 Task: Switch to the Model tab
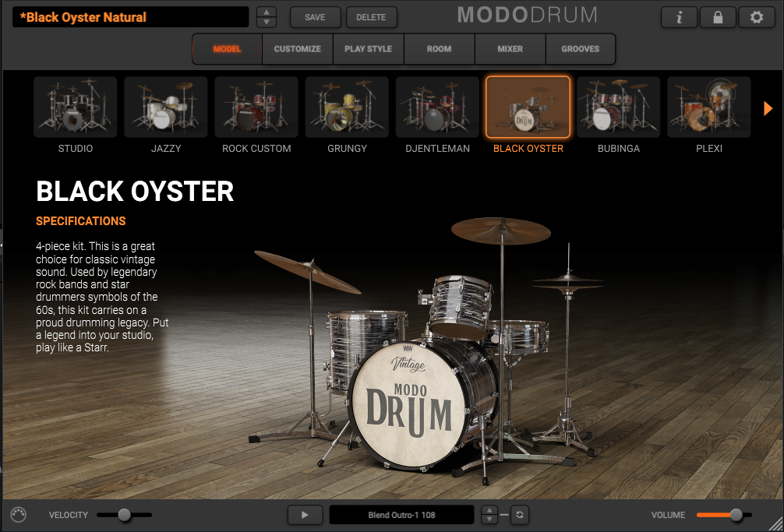(x=227, y=49)
